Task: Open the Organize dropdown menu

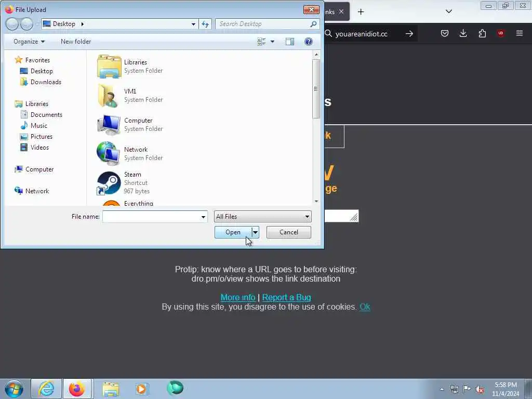Action: pyautogui.click(x=29, y=42)
